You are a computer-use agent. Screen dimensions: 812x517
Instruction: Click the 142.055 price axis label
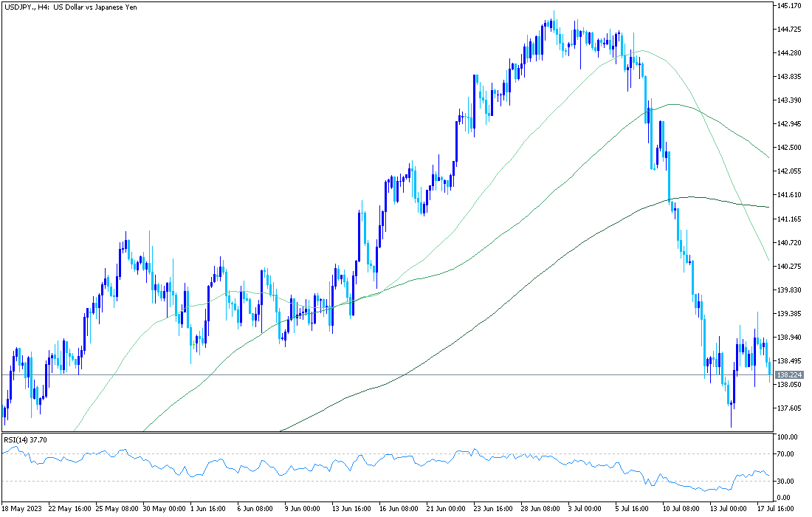point(790,171)
